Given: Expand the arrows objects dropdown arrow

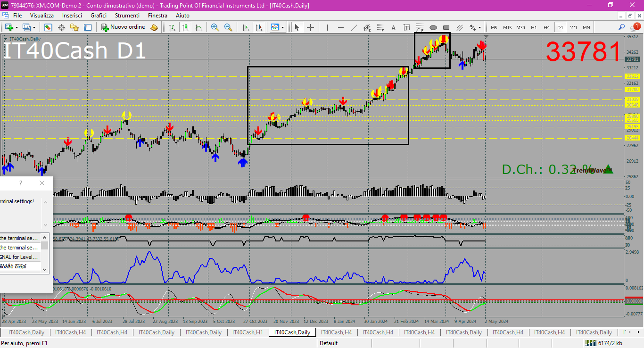Looking at the screenshot, I should (479, 27).
